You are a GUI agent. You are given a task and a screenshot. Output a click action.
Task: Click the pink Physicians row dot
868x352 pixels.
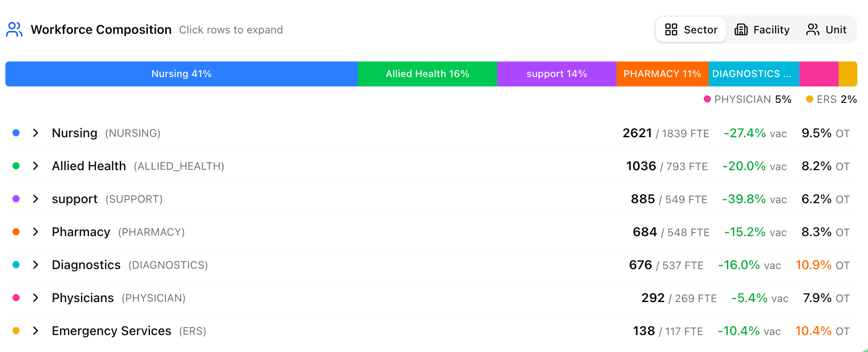[16, 298]
